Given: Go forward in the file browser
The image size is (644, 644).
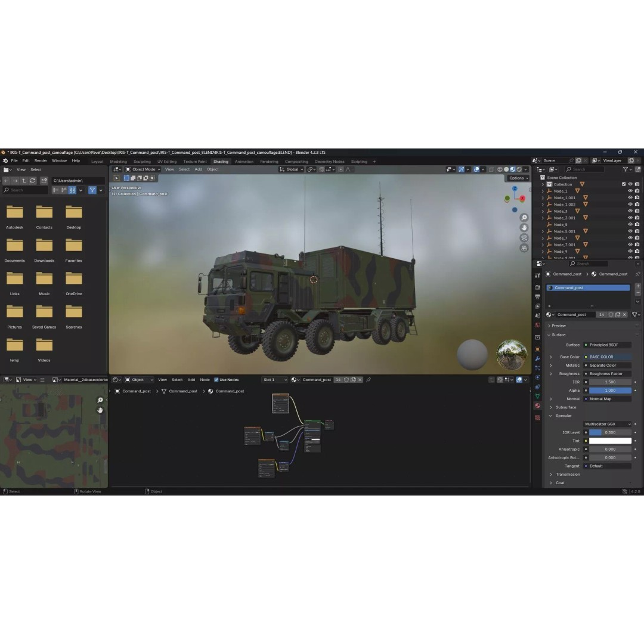Looking at the screenshot, I should pos(15,181).
